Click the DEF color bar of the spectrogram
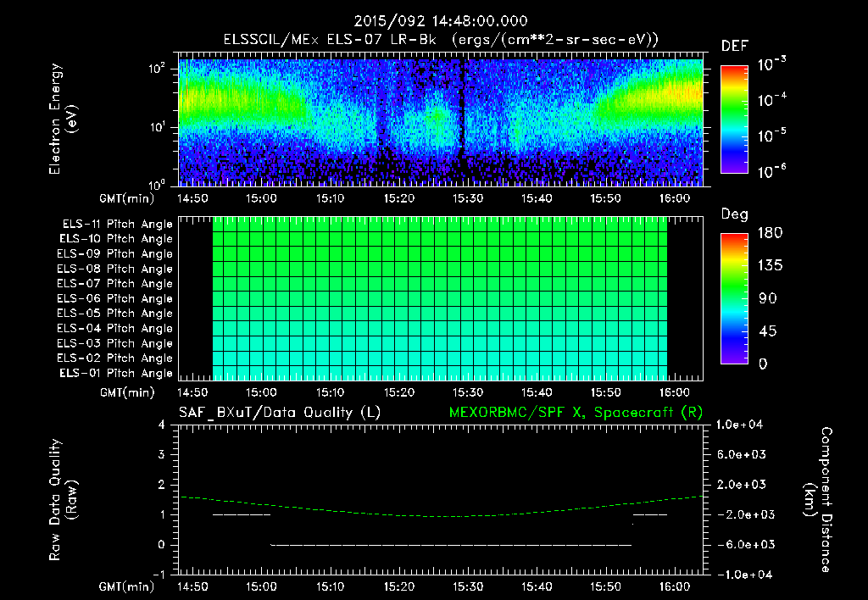This screenshot has height=600, width=868. [x=734, y=119]
